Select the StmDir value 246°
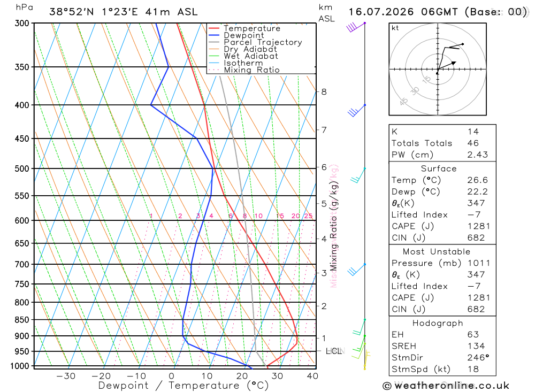 tap(479, 358)
